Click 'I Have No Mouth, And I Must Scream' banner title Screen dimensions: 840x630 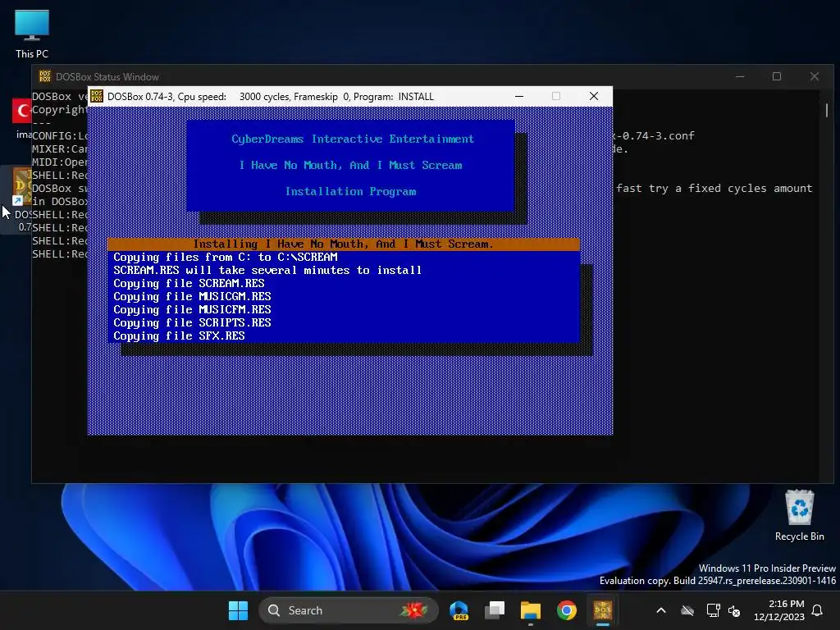point(350,166)
